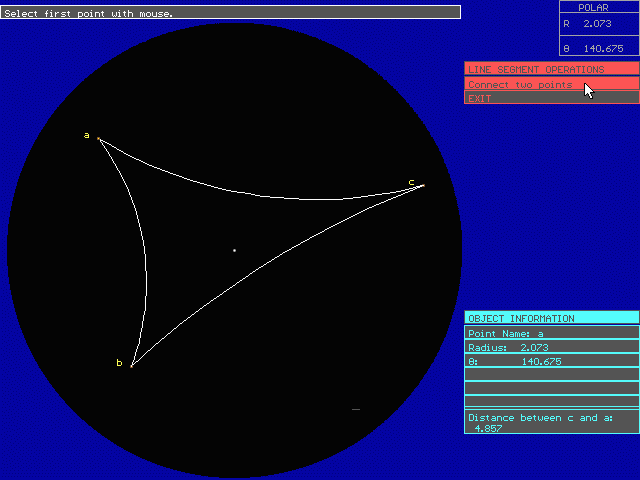
Task: Click the Point Name: a row
Action: click(x=551, y=333)
